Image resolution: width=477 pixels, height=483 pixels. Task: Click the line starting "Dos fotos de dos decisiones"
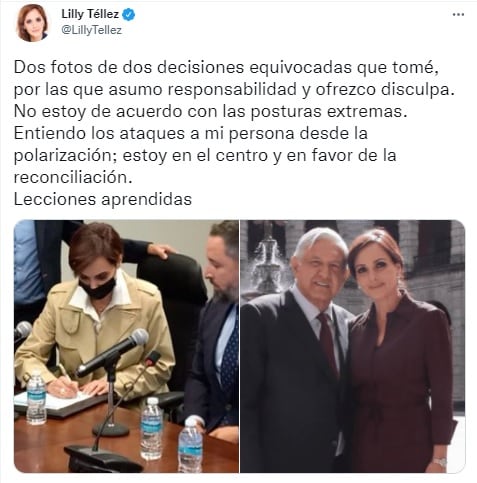click(226, 68)
